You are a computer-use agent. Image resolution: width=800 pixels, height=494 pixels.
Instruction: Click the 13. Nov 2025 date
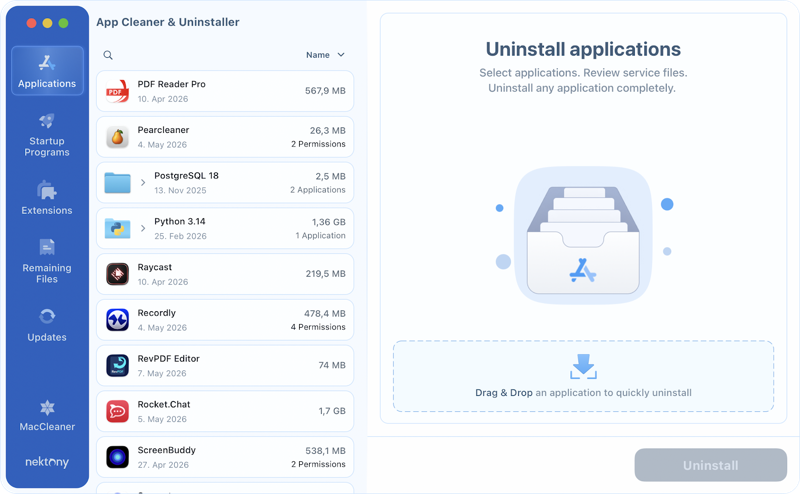tap(180, 190)
